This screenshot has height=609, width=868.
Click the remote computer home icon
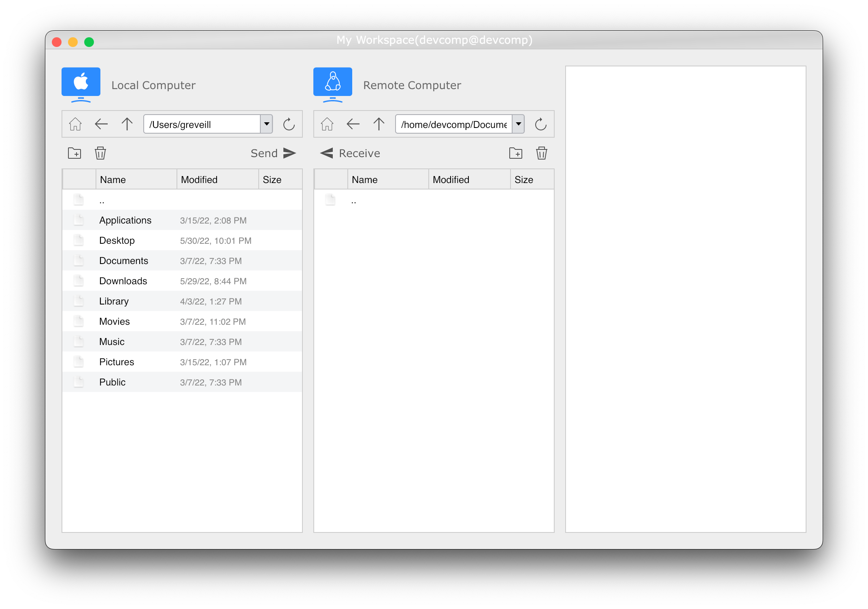tap(327, 124)
